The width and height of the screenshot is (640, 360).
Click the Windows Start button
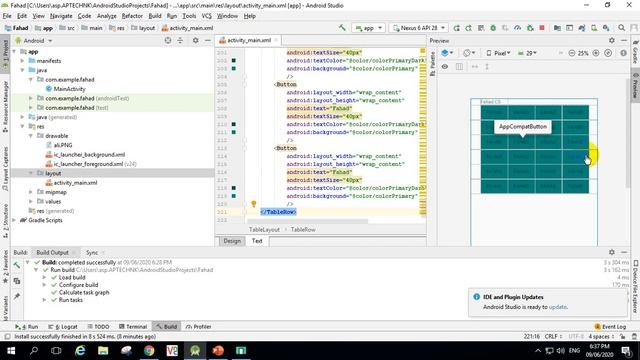point(11,351)
